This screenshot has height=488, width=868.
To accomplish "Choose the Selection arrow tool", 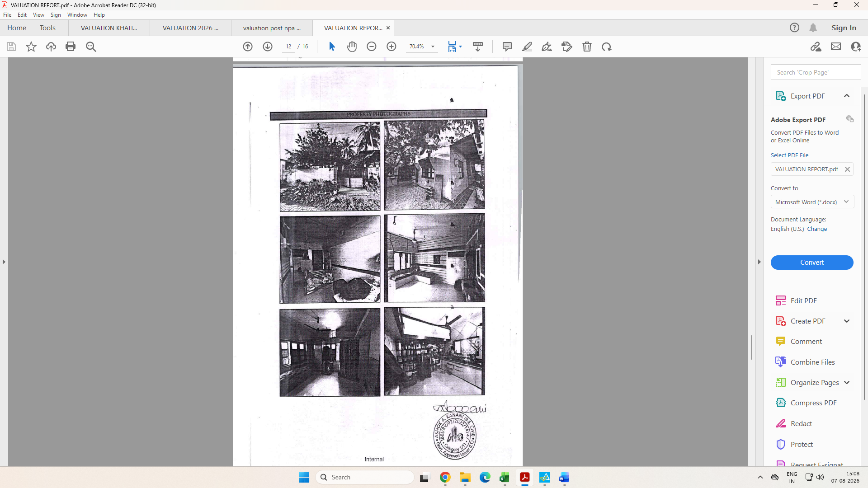I will coord(332,47).
